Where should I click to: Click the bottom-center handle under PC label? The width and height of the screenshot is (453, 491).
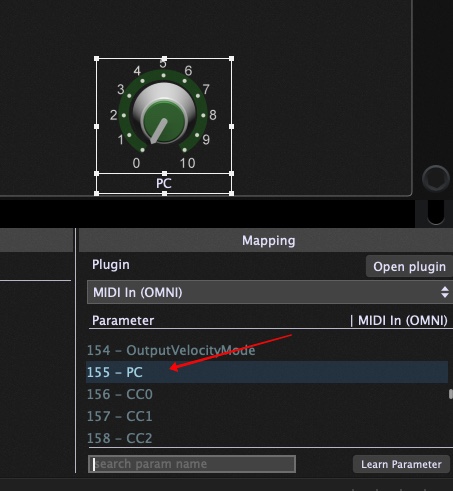coord(164,193)
